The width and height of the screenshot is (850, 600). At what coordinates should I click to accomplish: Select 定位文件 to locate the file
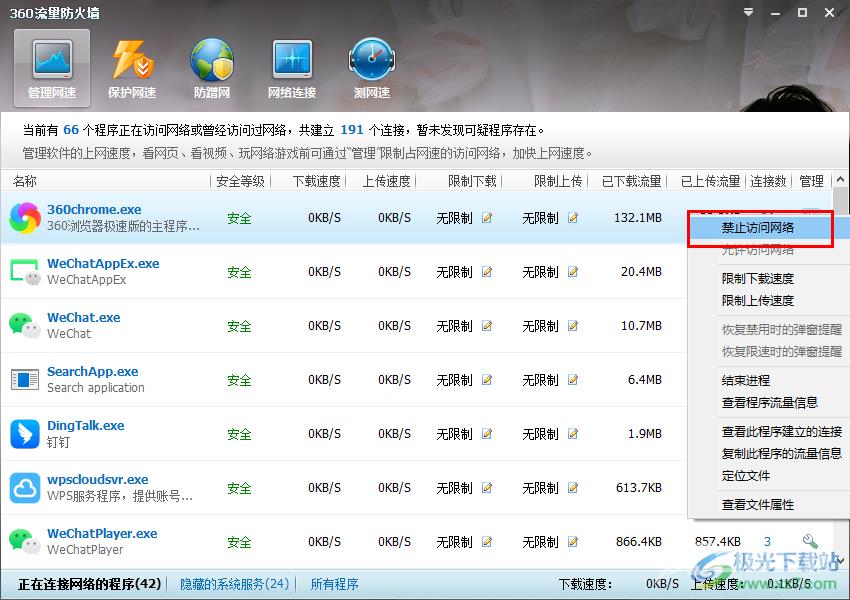(746, 476)
